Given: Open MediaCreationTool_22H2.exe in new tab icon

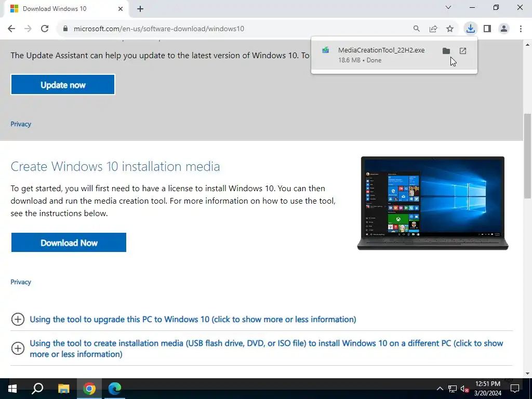Looking at the screenshot, I should pos(463,51).
